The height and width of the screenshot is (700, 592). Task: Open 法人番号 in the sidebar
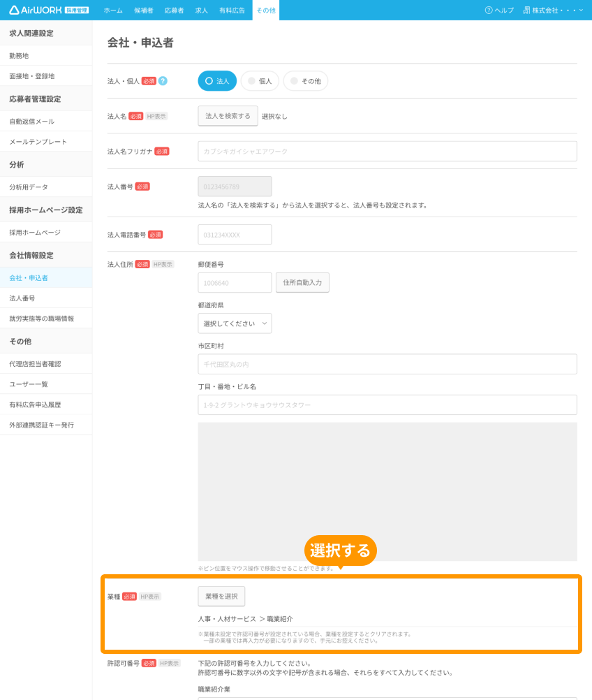(x=46, y=298)
